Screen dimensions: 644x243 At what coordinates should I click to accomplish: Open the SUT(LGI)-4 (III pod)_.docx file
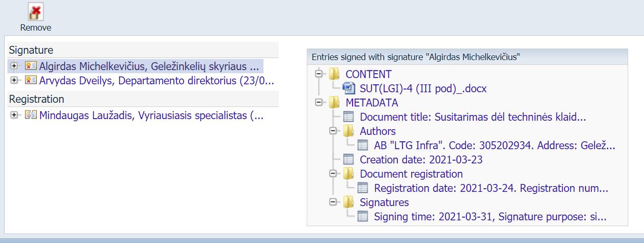[423, 89]
